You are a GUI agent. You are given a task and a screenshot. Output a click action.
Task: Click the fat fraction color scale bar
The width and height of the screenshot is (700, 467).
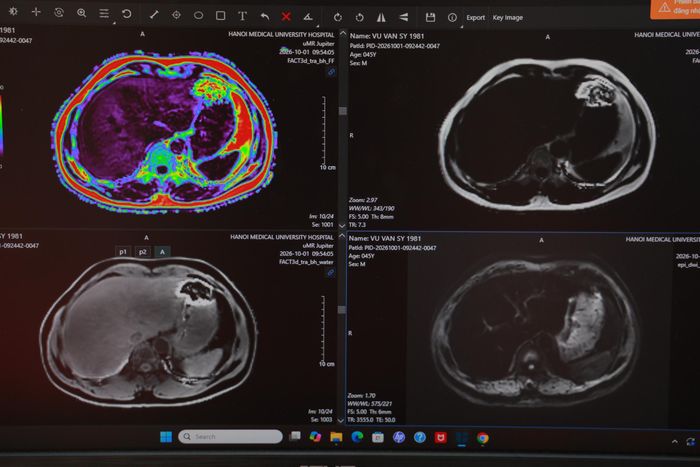[1, 125]
